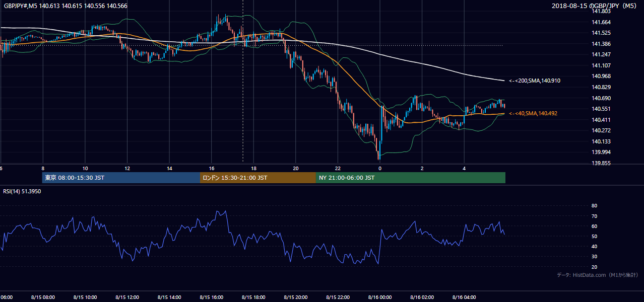Click the 8/15 18:00 time axis label
This screenshot has width=644, height=302.
click(253, 297)
